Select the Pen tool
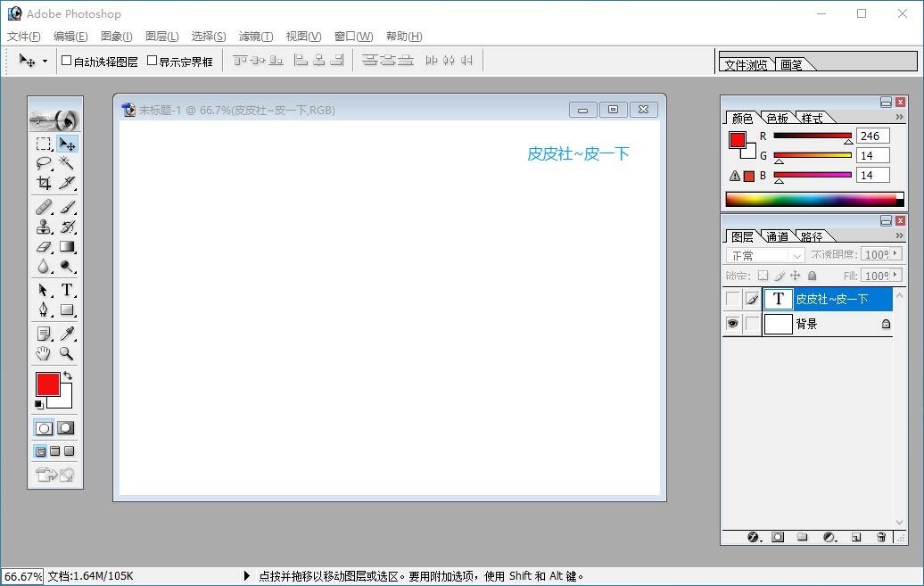 (x=43, y=310)
